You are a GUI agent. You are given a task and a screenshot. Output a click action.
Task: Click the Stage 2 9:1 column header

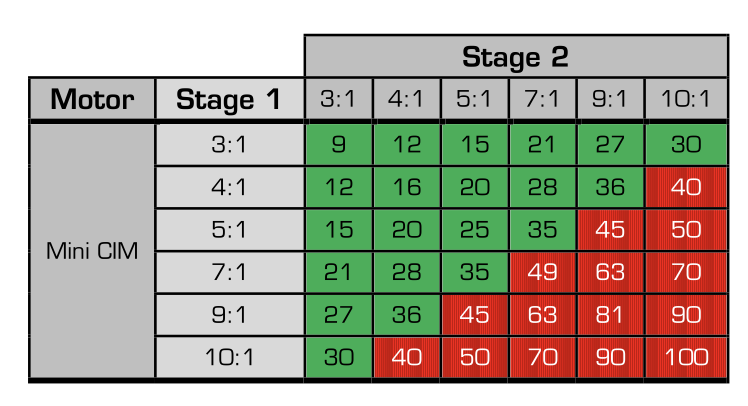coord(610,99)
